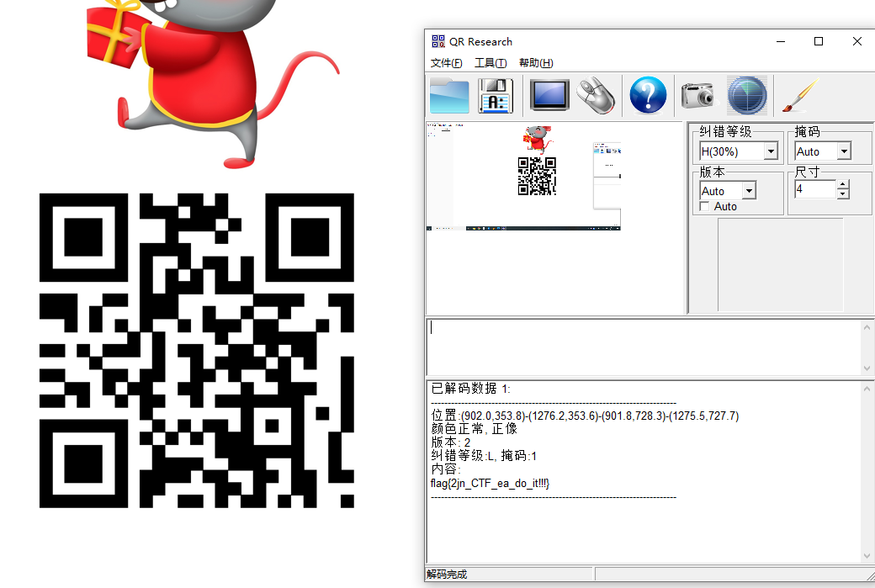Viewport: 875px width, 588px height.
Task: Select the mouse capture tool icon
Action: click(x=596, y=95)
